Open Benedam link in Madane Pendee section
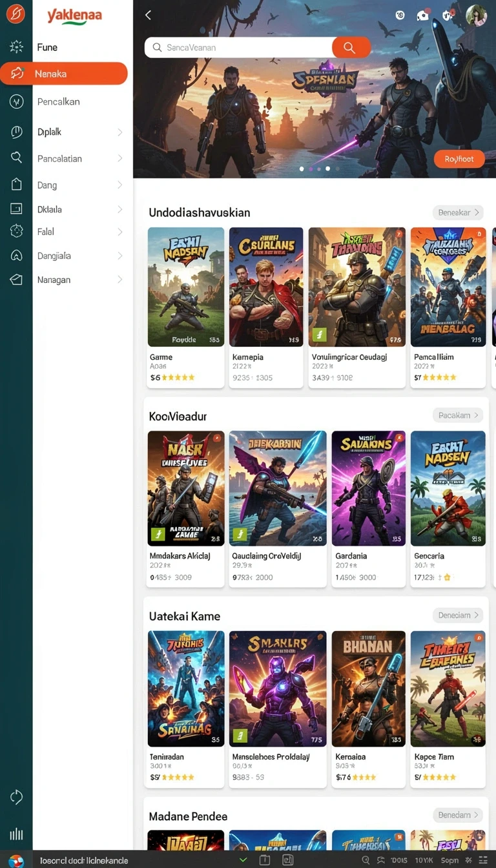Screen dimensions: 496x868 point(458,815)
